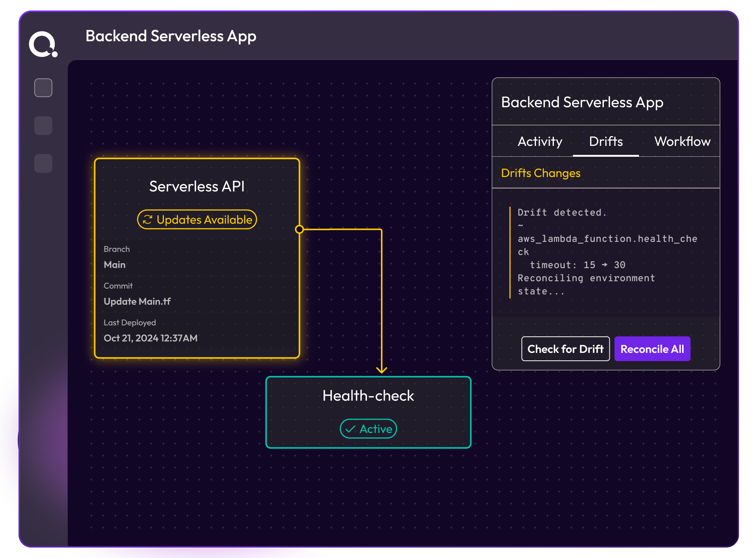Select the Serverless API node card
The height and width of the screenshot is (558, 756).
197,259
